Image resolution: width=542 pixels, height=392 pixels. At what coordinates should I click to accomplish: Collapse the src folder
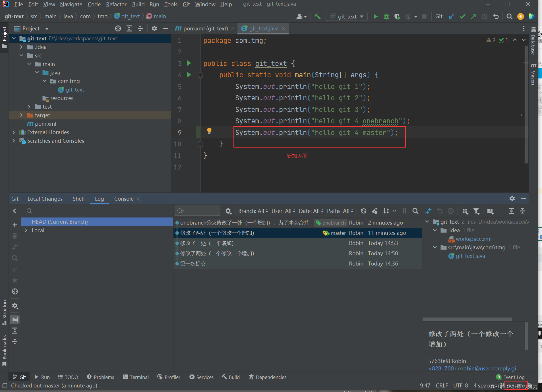(x=21, y=55)
